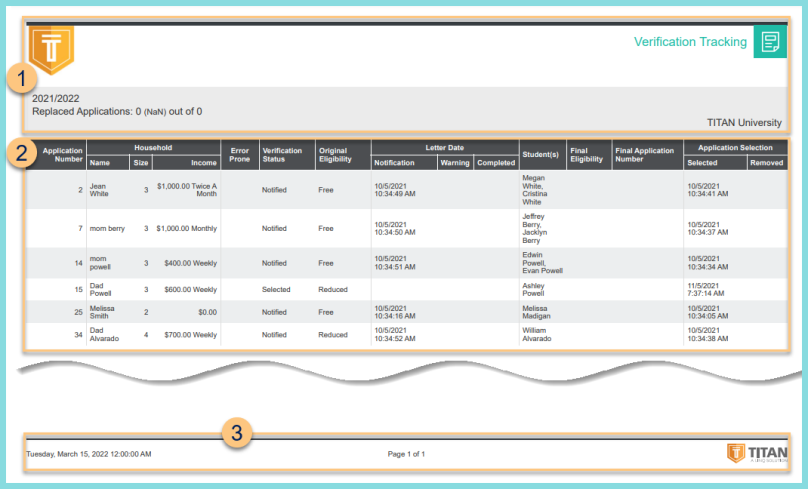Click notification date 10/5/2021 10:34:16 AM
The width and height of the screenshot is (808, 489).
(x=395, y=312)
